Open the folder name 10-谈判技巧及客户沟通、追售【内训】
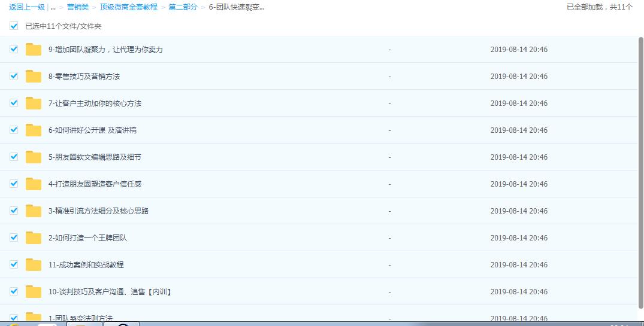This screenshot has width=644, height=326. pyautogui.click(x=110, y=292)
